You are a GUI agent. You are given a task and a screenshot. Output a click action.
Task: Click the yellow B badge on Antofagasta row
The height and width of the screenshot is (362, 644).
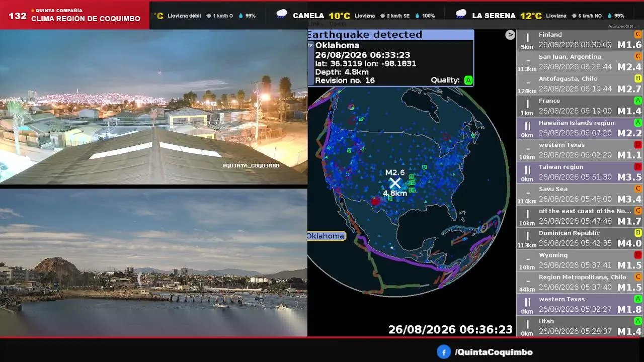pos(638,78)
